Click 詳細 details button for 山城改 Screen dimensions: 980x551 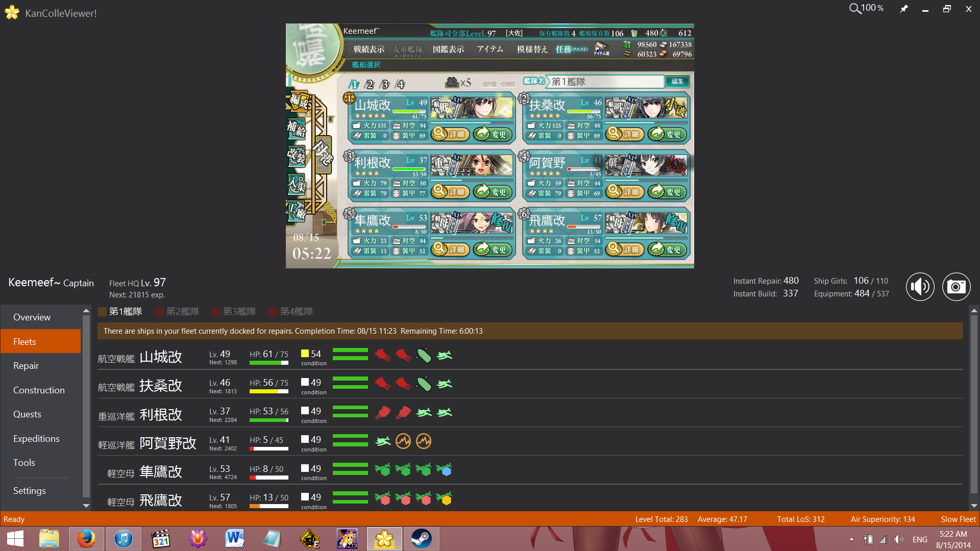(x=450, y=134)
